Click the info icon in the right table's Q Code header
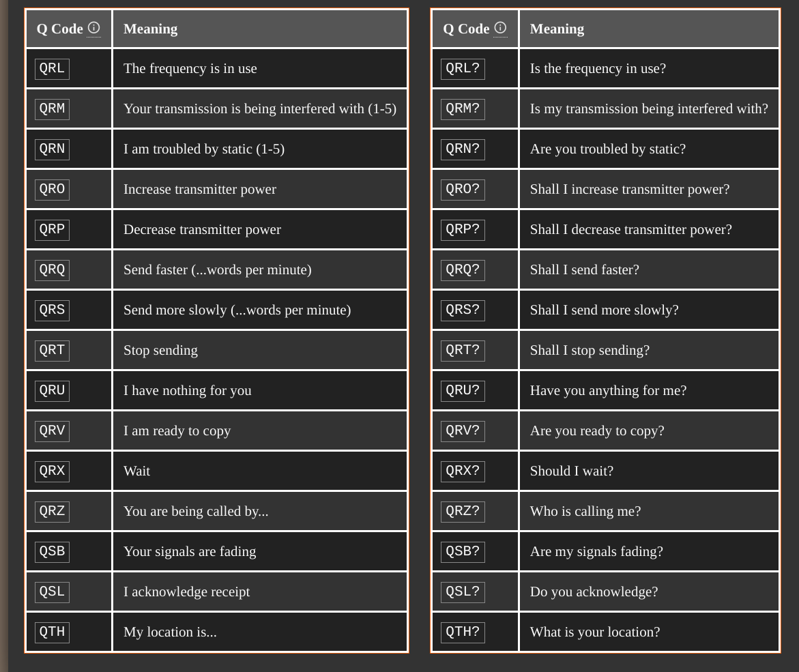The width and height of the screenshot is (799, 672). click(500, 28)
